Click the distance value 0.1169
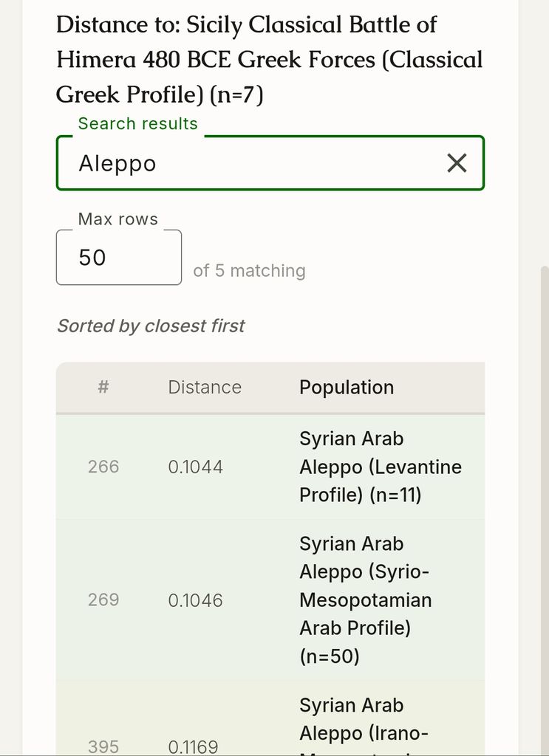This screenshot has height=756, width=549. click(x=193, y=747)
